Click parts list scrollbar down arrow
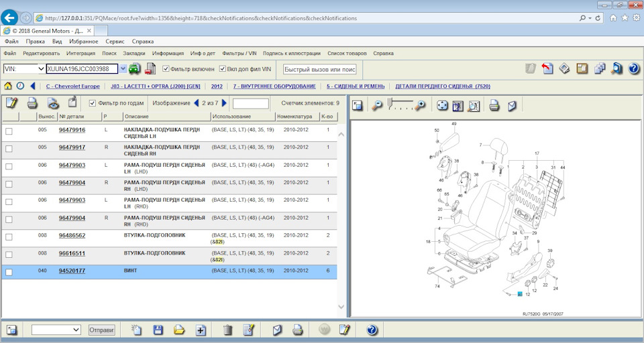 pyautogui.click(x=341, y=306)
